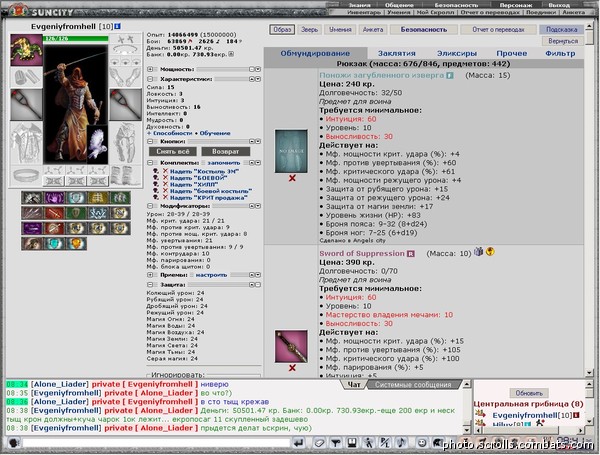Click the floppy disk save-chat icon

pyautogui.click(x=352, y=443)
